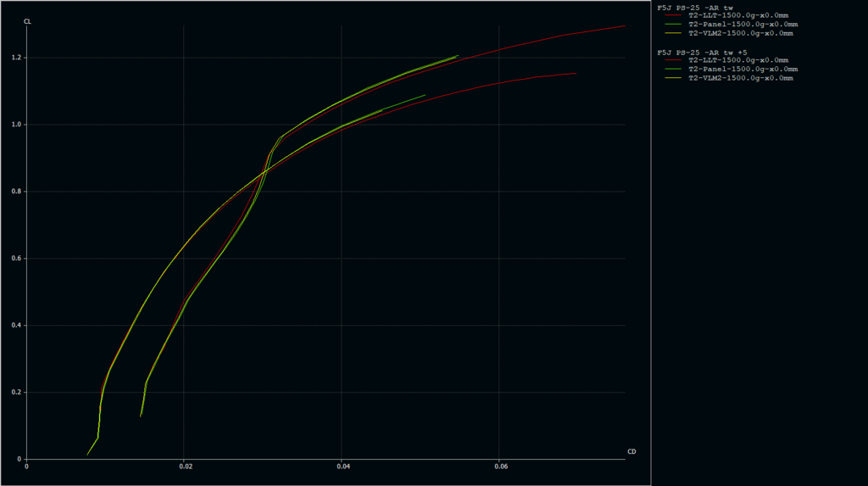
Task: Click the CL vertical axis label
Action: coord(27,20)
